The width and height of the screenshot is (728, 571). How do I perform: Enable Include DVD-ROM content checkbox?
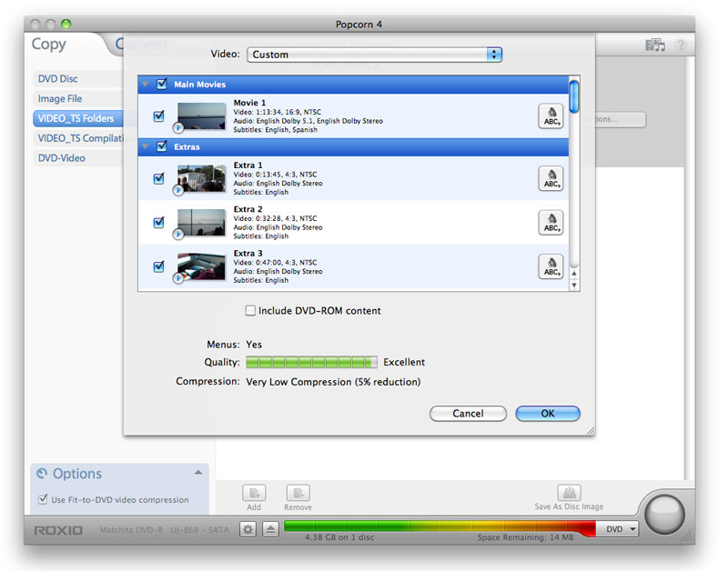coord(251,311)
